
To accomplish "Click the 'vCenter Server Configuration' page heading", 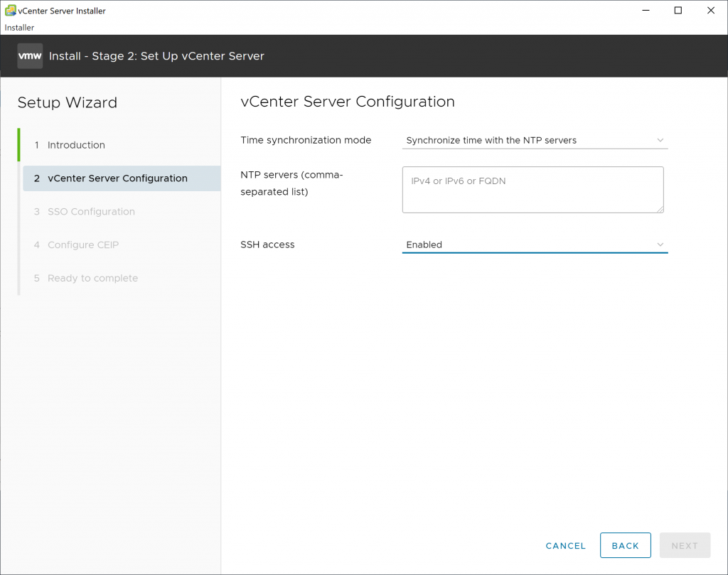I will [348, 102].
